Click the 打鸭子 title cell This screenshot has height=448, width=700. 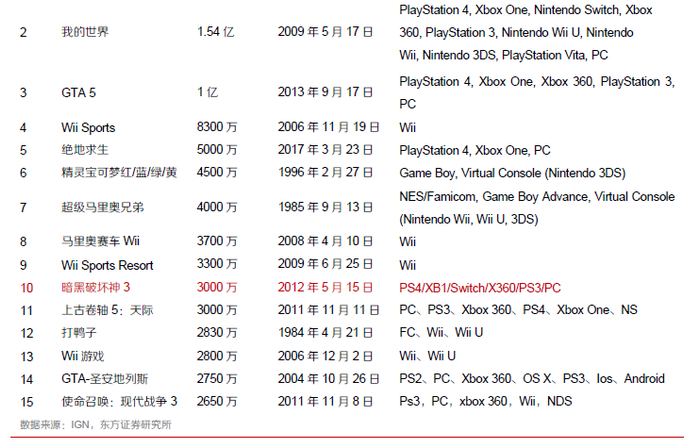[x=79, y=333]
